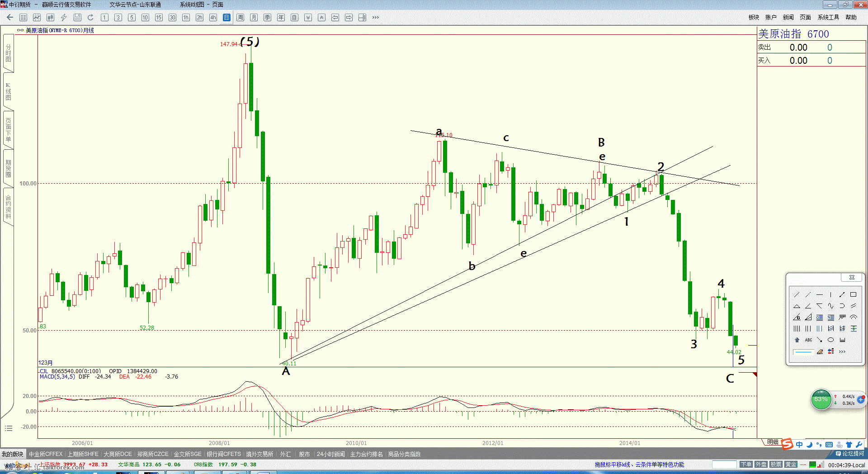Open the 页面下单 side tab
The height and width of the screenshot is (474, 868).
pos(8,130)
